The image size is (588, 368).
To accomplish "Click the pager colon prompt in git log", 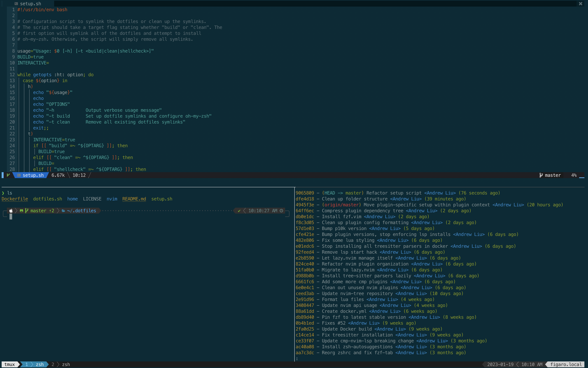I will (x=297, y=359).
